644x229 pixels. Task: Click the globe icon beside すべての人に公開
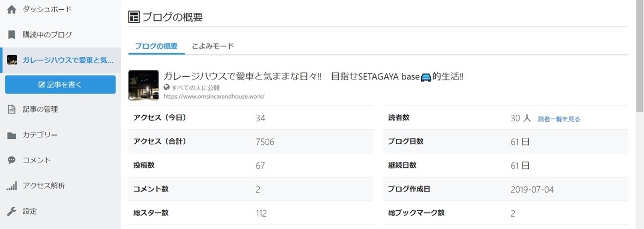coord(166,87)
